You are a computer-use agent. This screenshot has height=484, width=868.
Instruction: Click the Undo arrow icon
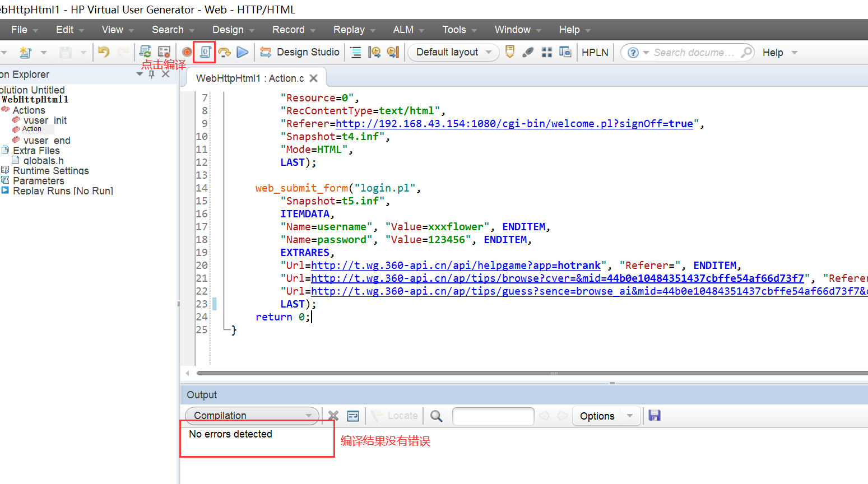click(104, 52)
